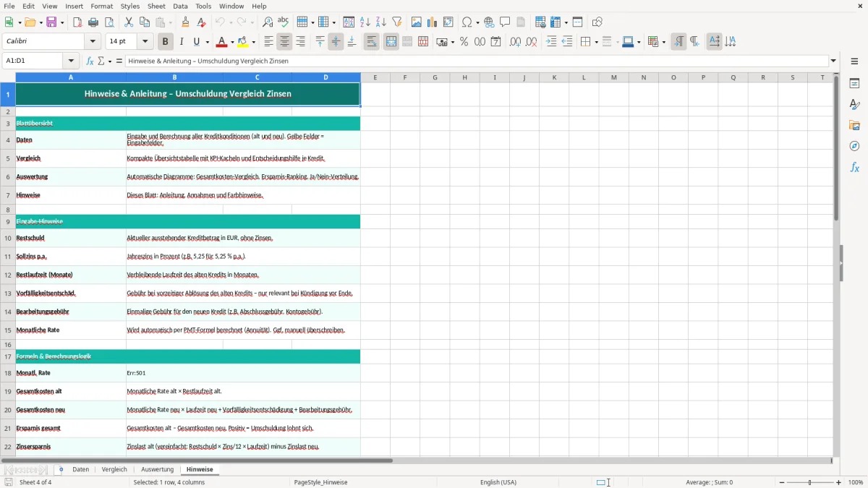The height and width of the screenshot is (488, 868).
Task: Insert Hyperlink icon
Action: pos(490,22)
